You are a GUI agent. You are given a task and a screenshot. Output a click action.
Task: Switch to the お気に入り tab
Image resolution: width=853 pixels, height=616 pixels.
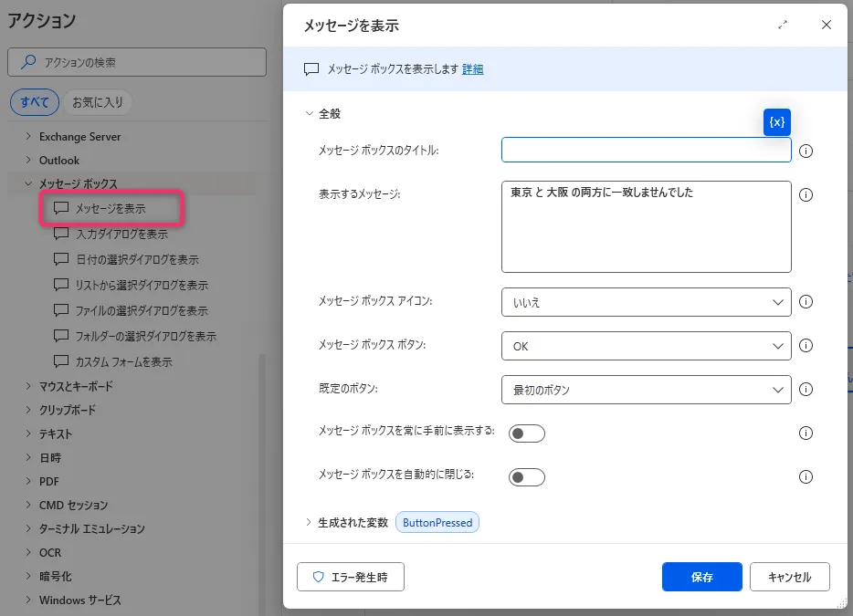[x=98, y=102]
